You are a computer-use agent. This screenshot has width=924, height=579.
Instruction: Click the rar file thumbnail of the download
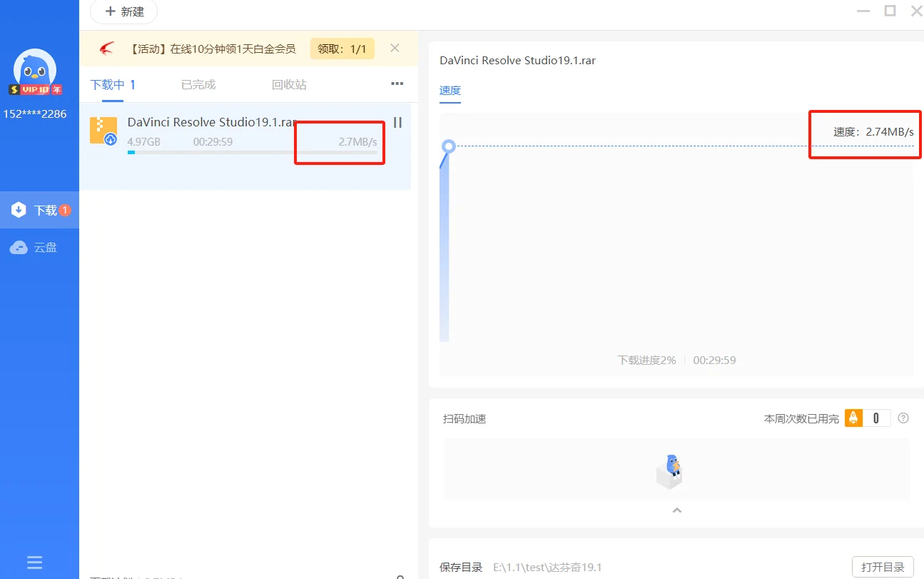click(x=104, y=131)
